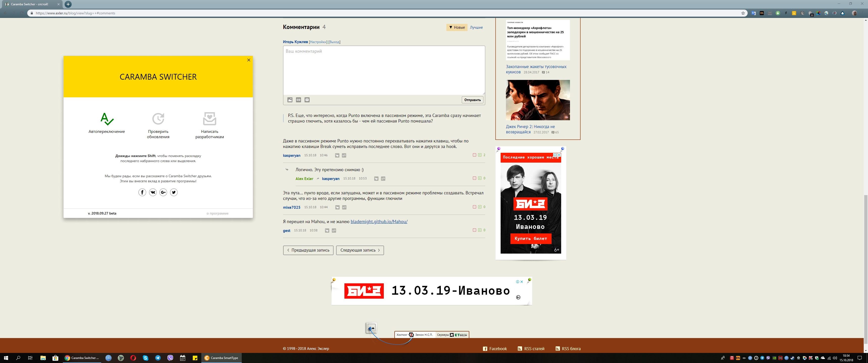Insert image icon in comment editor

click(290, 100)
